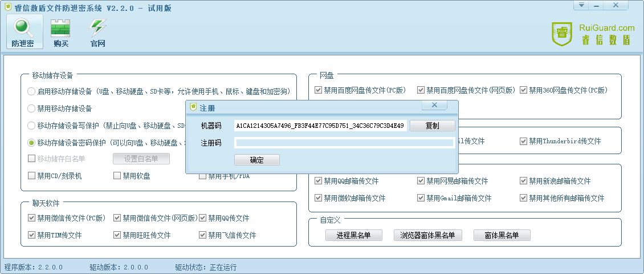Click the 注册 dialog shield icon
This screenshot has height=274, width=644.
tap(193, 107)
